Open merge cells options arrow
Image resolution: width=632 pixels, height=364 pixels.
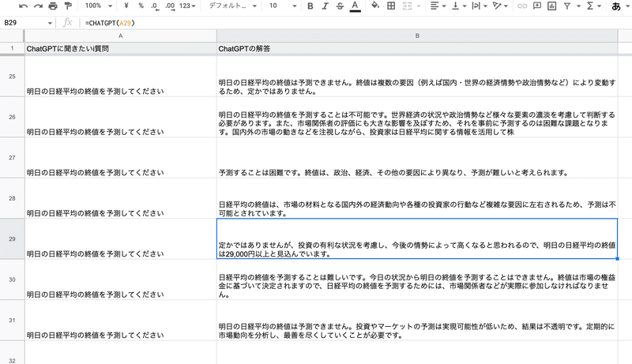point(419,6)
